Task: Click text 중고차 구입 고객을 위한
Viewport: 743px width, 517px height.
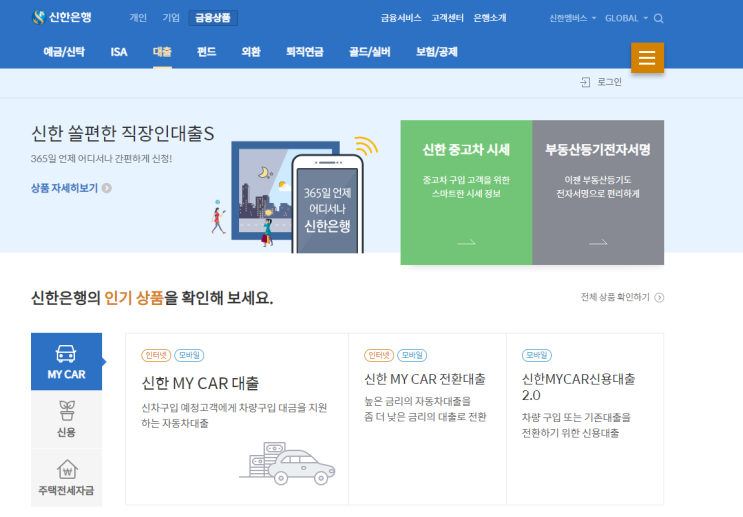Action: (x=466, y=180)
